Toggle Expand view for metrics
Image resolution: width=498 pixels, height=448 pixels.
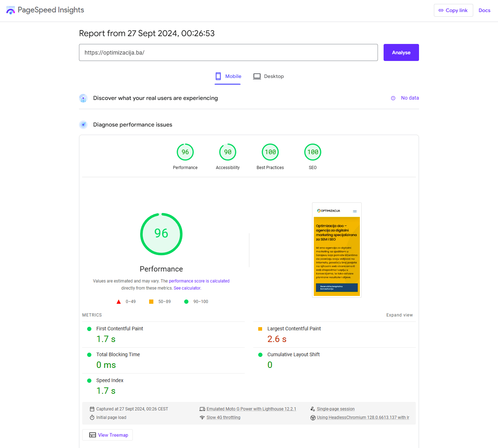399,315
